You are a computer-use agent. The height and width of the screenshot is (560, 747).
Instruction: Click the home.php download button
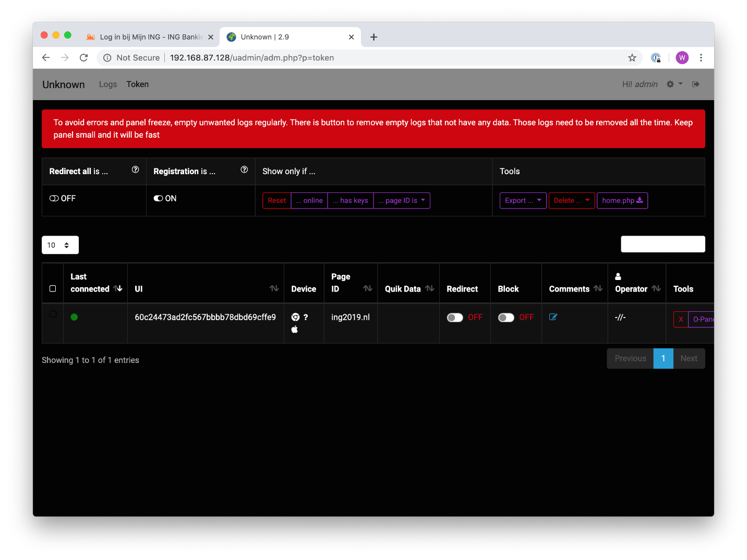pyautogui.click(x=622, y=201)
